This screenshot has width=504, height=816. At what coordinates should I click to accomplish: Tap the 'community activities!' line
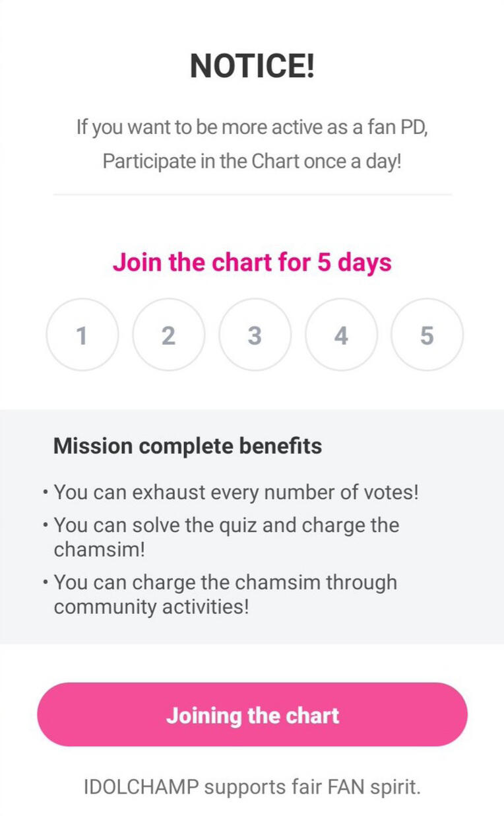pyautogui.click(x=151, y=606)
